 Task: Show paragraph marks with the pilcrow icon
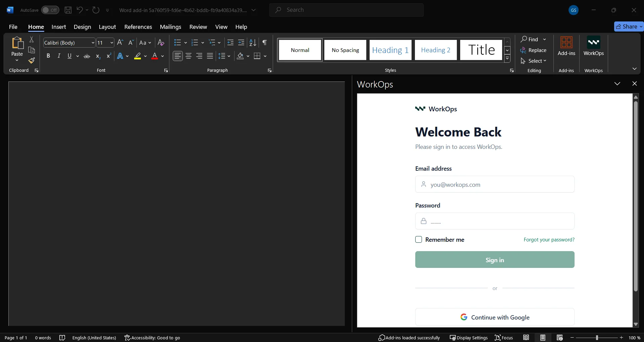click(x=265, y=43)
